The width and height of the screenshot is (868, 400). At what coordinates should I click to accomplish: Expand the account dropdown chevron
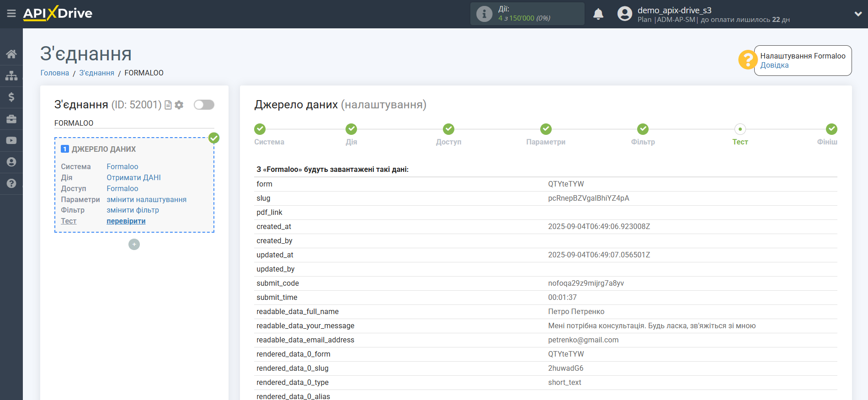coord(858,14)
